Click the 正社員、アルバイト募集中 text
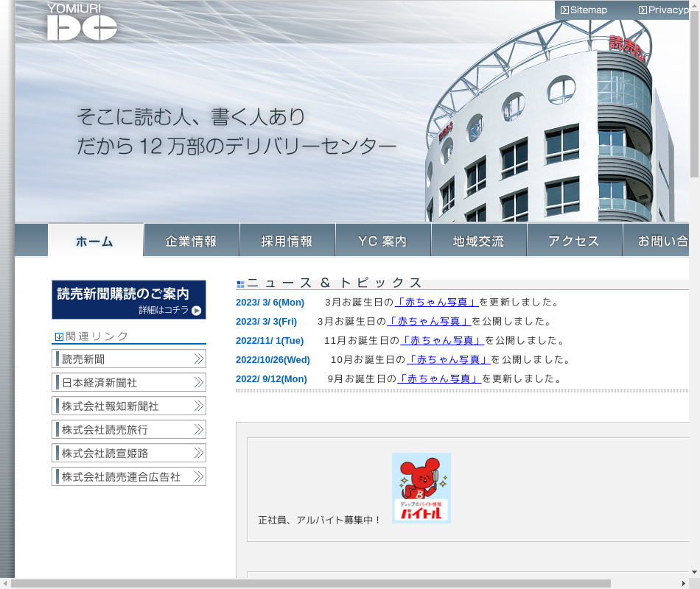This screenshot has height=589, width=700. click(319, 520)
